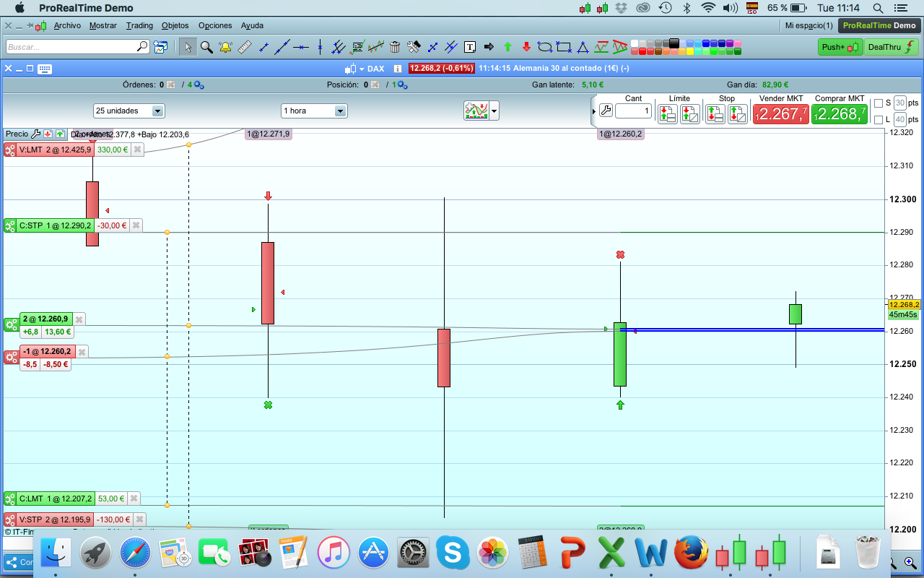
Task: Open gear settings for C:STP 12.290,2 order
Action: click(x=10, y=225)
